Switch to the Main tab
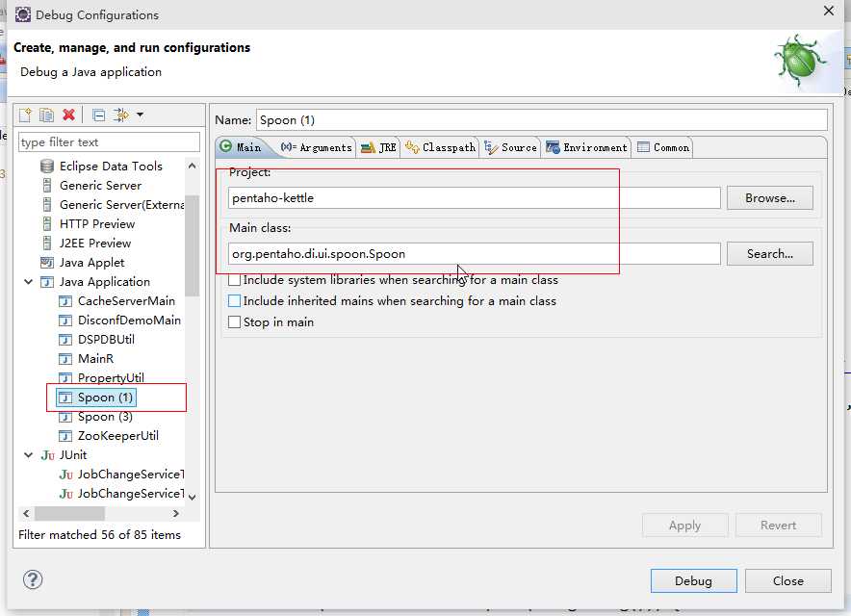The width and height of the screenshot is (851, 616). pos(242,147)
